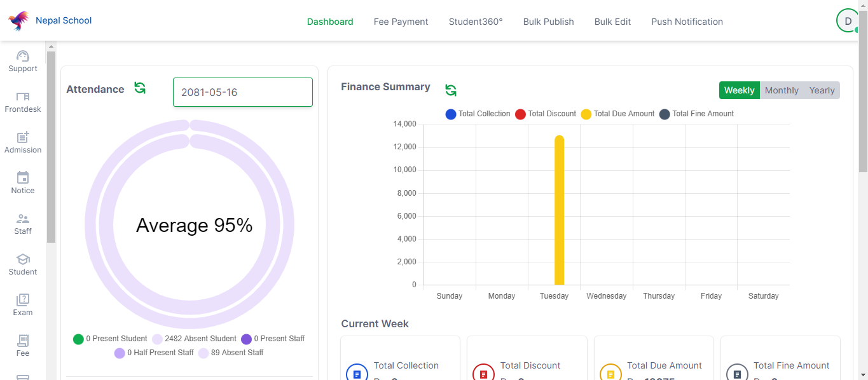This screenshot has width=868, height=380.
Task: Open the Fee Payment tab
Action: (401, 22)
